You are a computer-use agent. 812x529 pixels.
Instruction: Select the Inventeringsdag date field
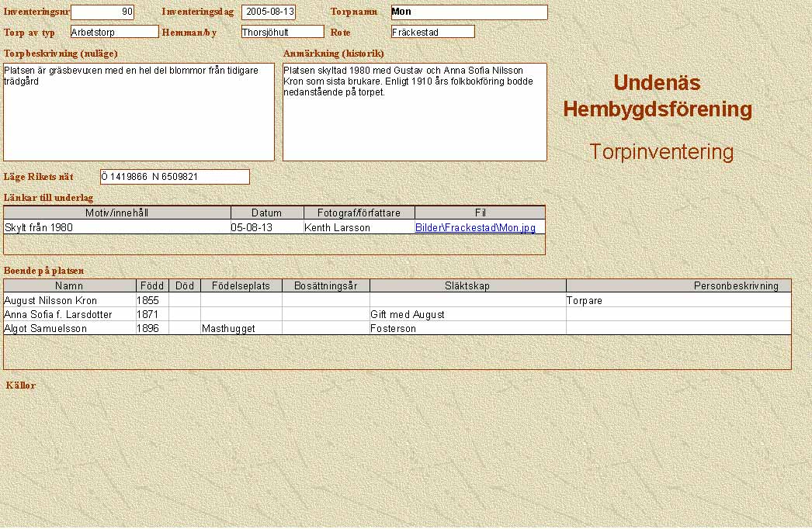(269, 12)
